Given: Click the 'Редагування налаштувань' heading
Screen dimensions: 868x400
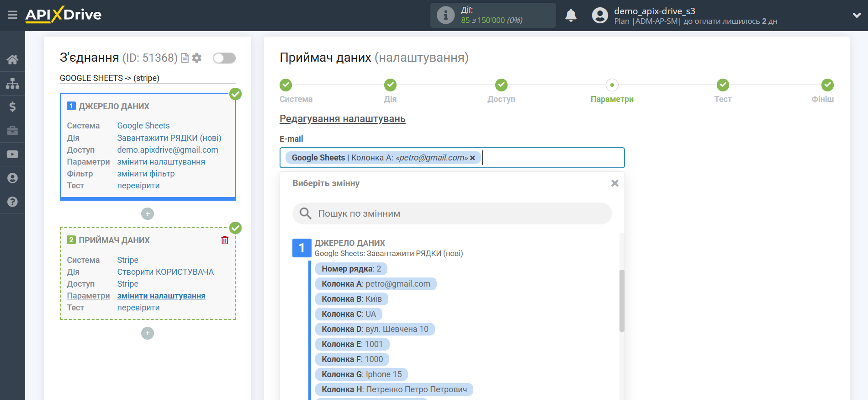Looking at the screenshot, I should (343, 119).
